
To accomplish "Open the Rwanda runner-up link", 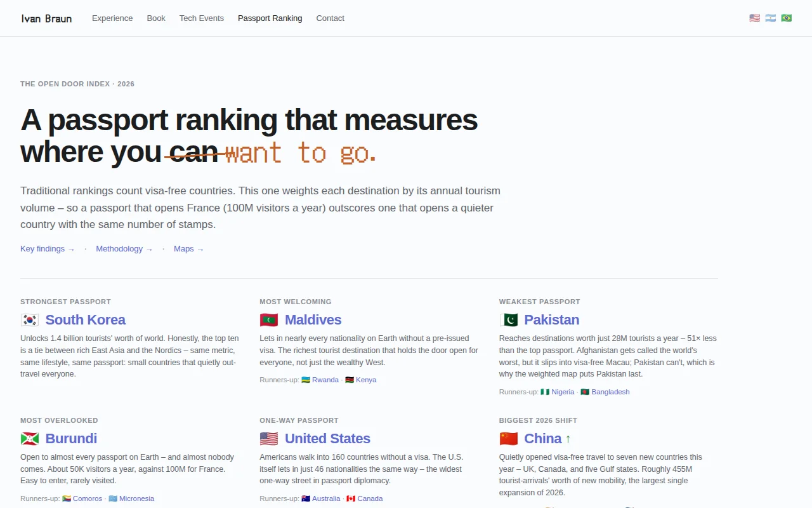I will pyautogui.click(x=325, y=380).
